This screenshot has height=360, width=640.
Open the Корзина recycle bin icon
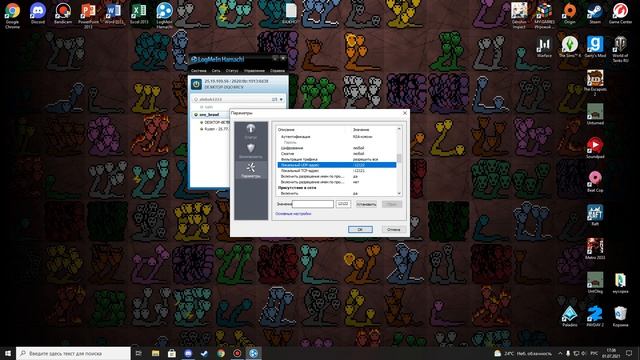(620, 317)
